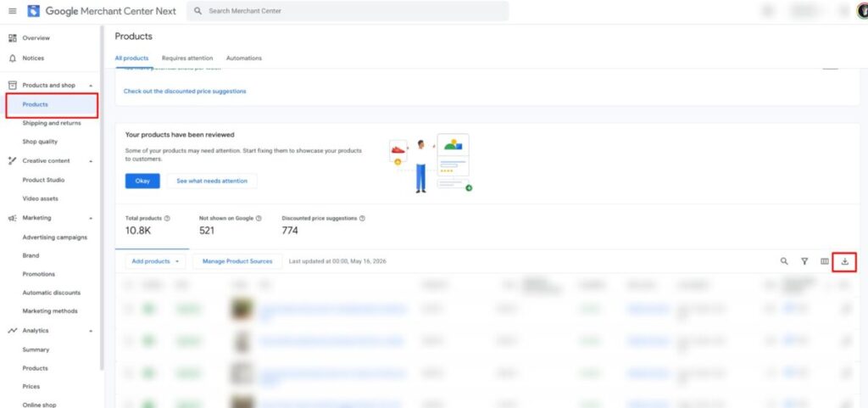Select Discounted price suggestions 774 card
Viewport: 868px width, 408px height.
(324, 226)
